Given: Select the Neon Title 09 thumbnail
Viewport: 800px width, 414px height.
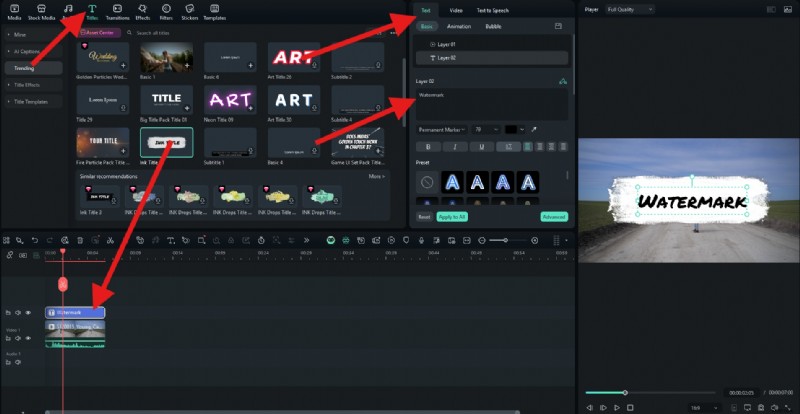Looking at the screenshot, I should coord(230,100).
